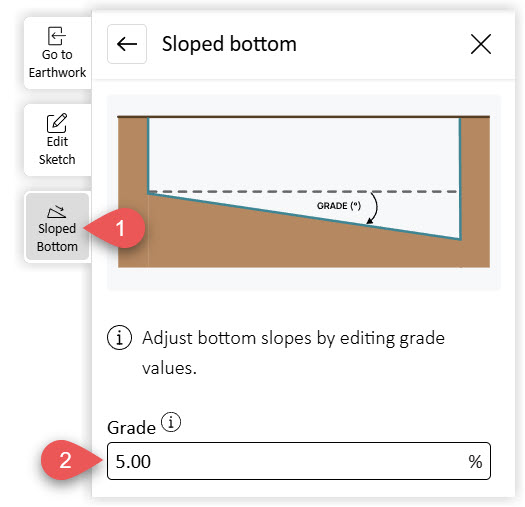Click the sloped bottom cross-section diagram
Screen dimensions: 525x507
(x=304, y=192)
